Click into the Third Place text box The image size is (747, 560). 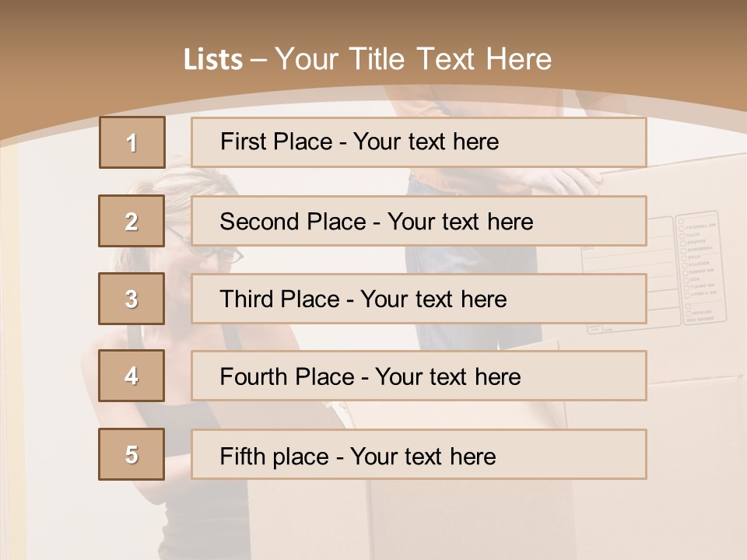(x=419, y=299)
